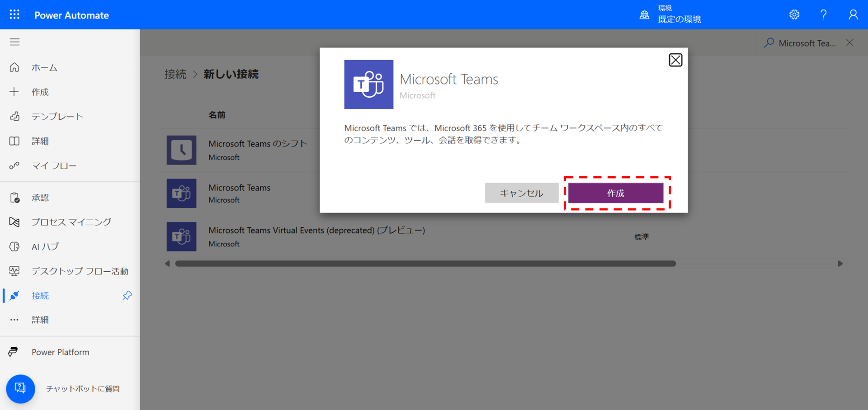Clear the search with the X icon
868x410 pixels.
tap(850, 42)
